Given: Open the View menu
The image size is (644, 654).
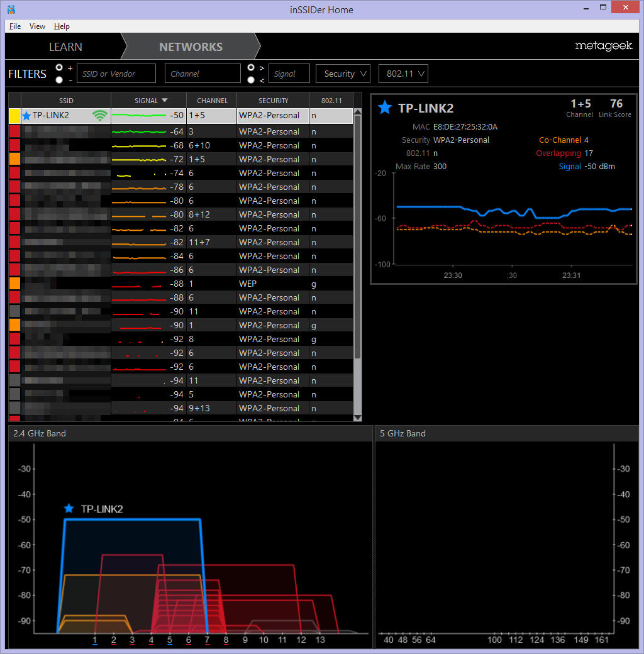Looking at the screenshot, I should pos(37,26).
